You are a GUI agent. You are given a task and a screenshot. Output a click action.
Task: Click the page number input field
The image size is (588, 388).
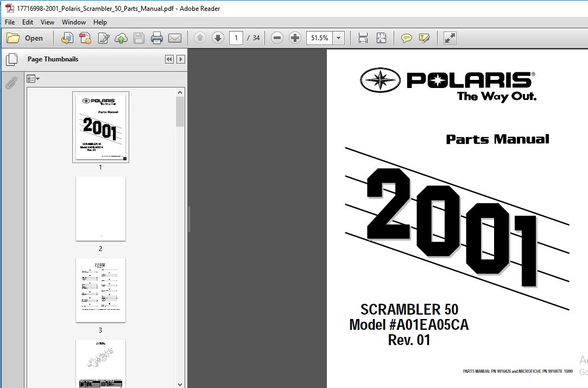point(236,38)
